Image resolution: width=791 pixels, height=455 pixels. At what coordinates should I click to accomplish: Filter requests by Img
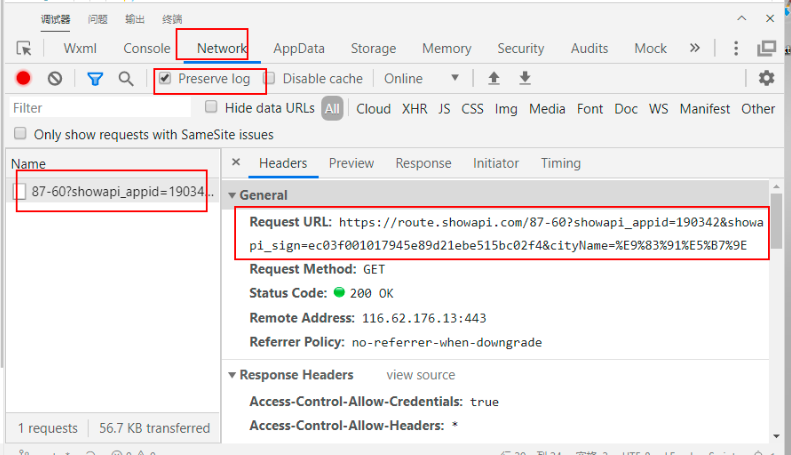click(x=506, y=109)
